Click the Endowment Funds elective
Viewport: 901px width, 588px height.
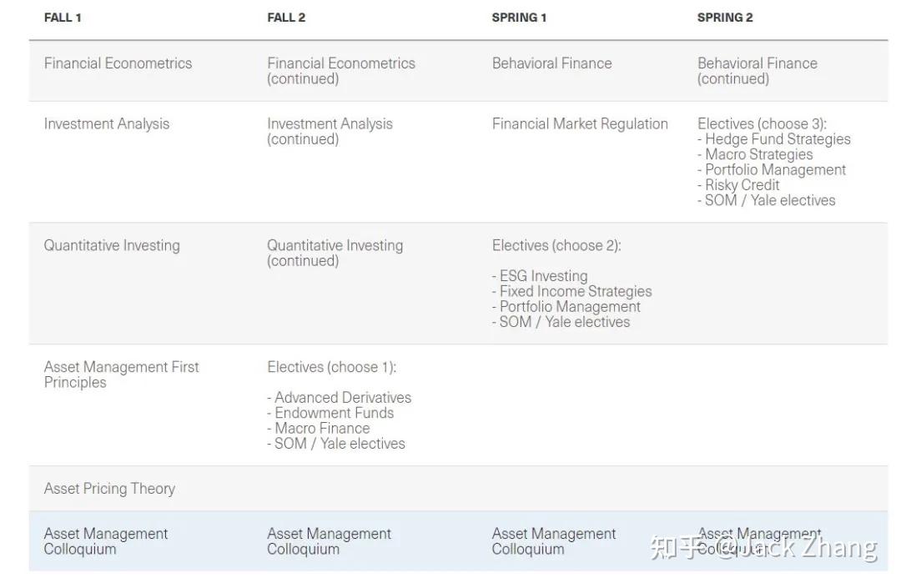coord(334,413)
